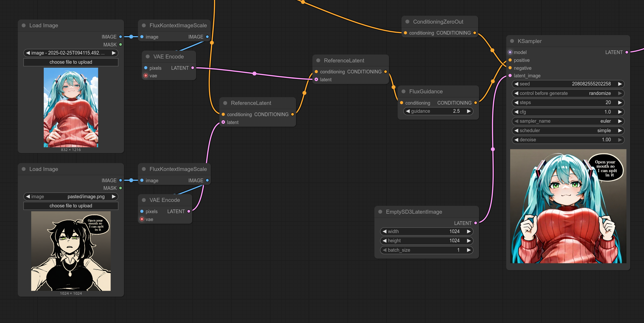This screenshot has width=644, height=323.
Task: Go to previous image in top Load Image
Action: point(28,53)
